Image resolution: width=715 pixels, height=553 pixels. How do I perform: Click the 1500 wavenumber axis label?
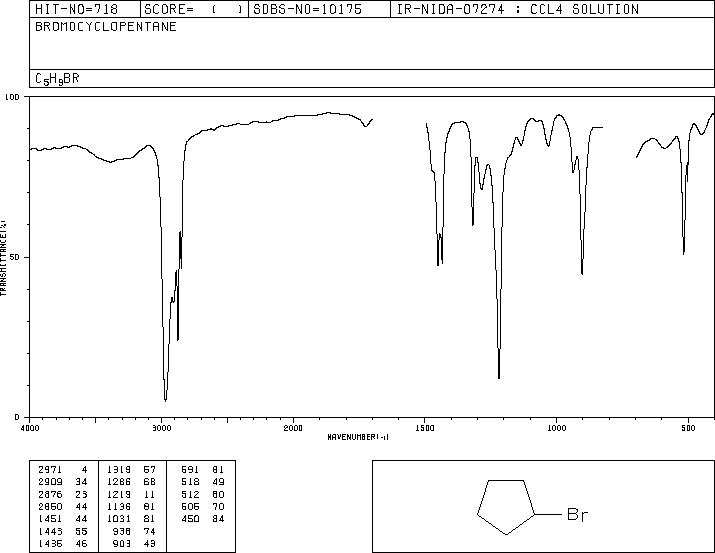click(x=425, y=428)
